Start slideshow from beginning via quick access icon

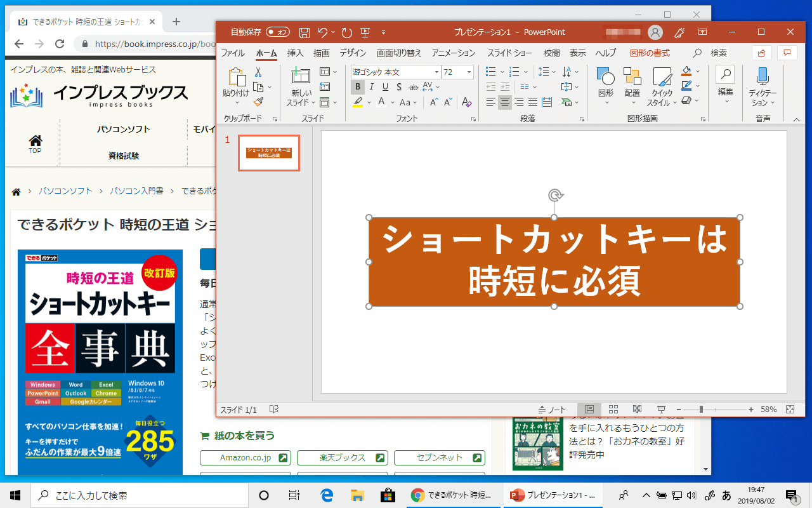(365, 32)
